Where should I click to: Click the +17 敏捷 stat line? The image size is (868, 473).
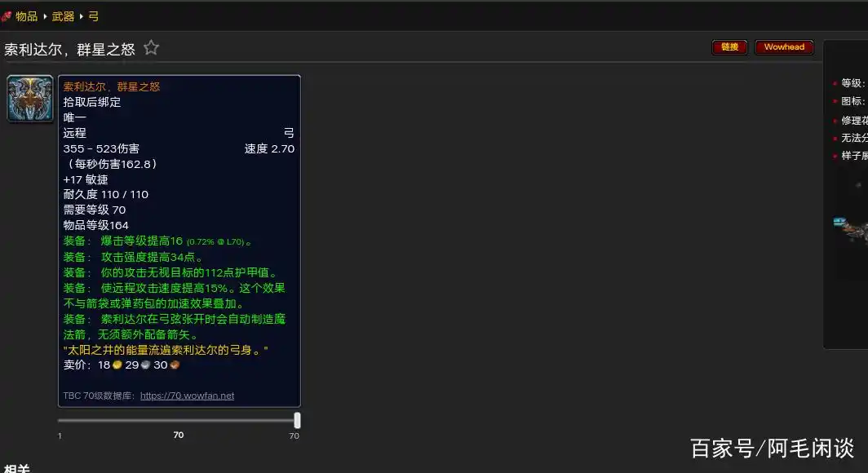click(85, 179)
